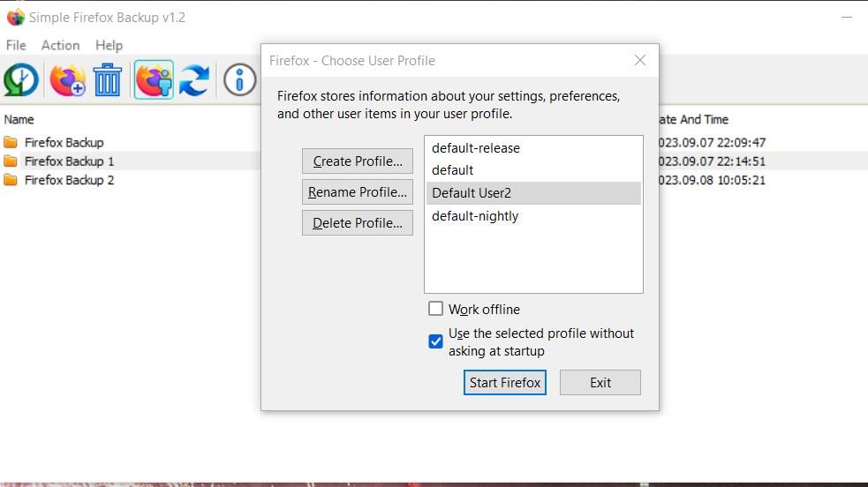Open the Help menu
The height and width of the screenshot is (487, 868).
pyautogui.click(x=109, y=45)
